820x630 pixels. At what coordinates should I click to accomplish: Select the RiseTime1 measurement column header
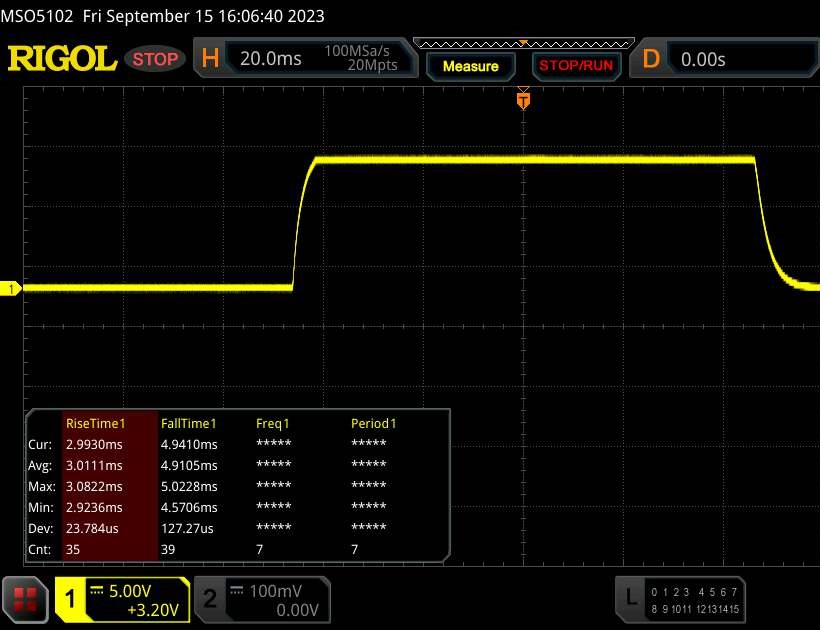point(96,423)
